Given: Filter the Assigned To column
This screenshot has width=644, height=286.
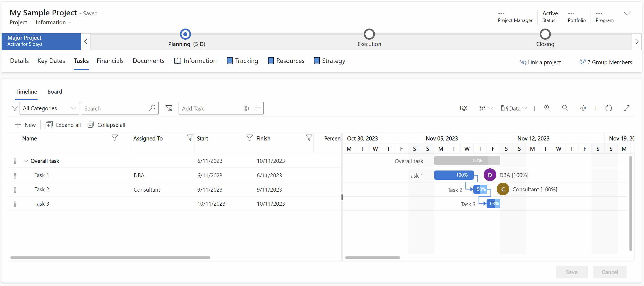Looking at the screenshot, I should (x=190, y=138).
